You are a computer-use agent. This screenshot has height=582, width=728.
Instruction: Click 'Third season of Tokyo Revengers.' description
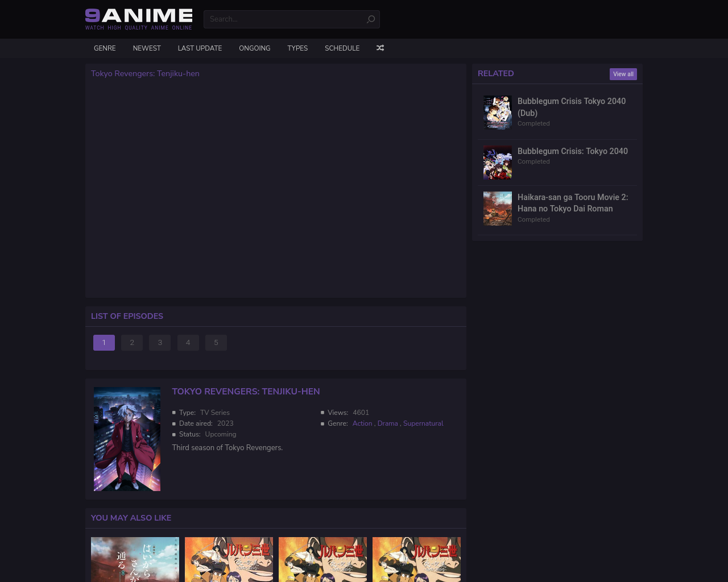(227, 448)
